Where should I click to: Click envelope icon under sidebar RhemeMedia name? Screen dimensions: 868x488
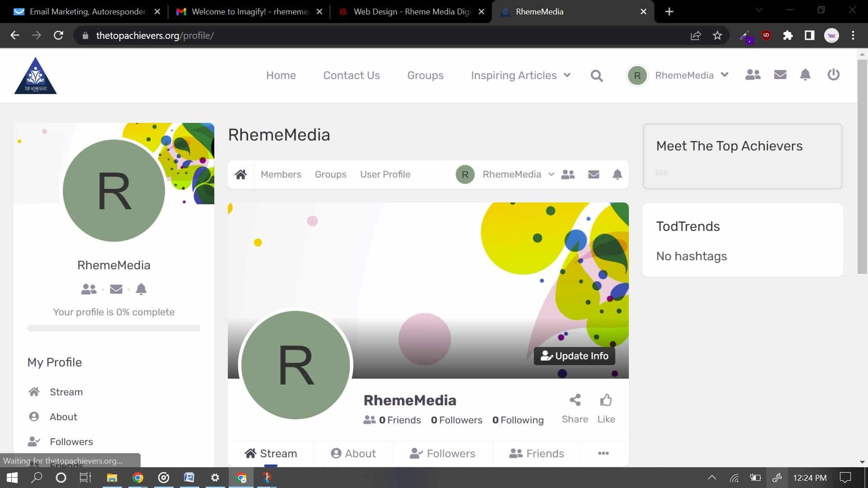click(x=116, y=289)
